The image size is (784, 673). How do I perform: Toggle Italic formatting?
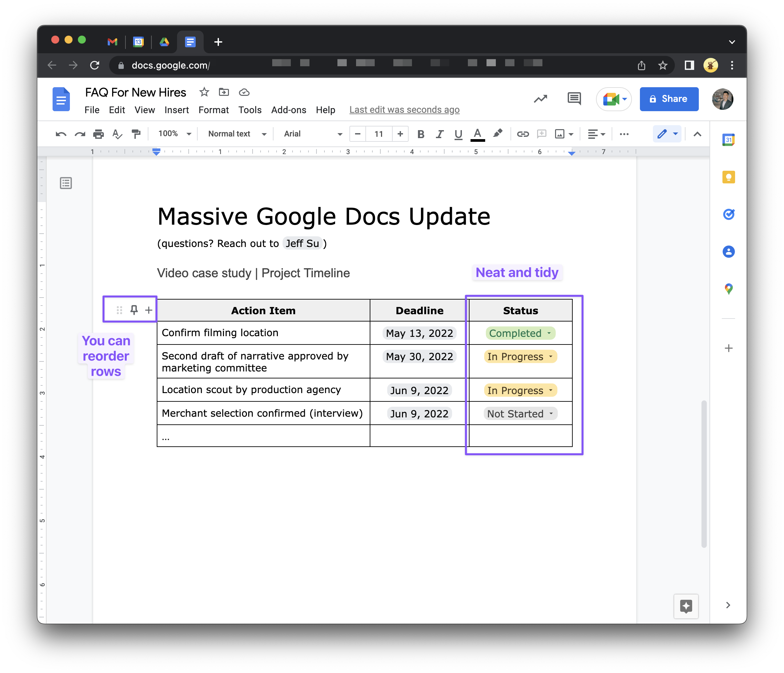point(439,134)
